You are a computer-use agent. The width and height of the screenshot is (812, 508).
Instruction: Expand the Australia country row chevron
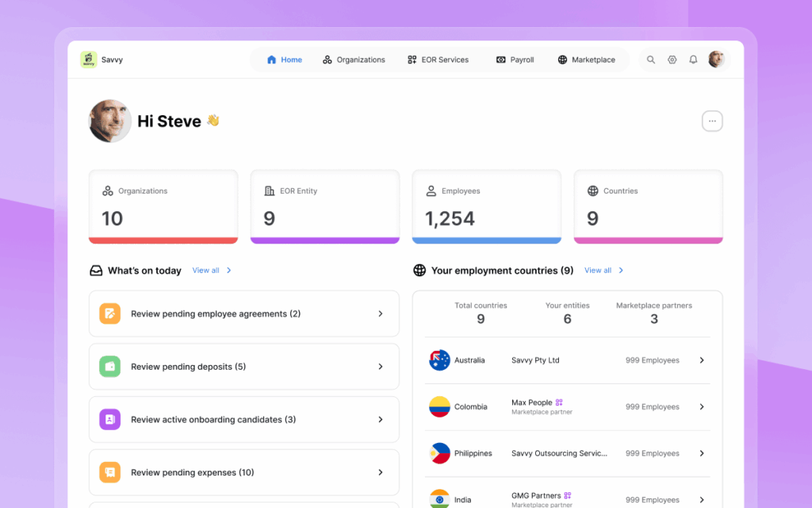[702, 360]
